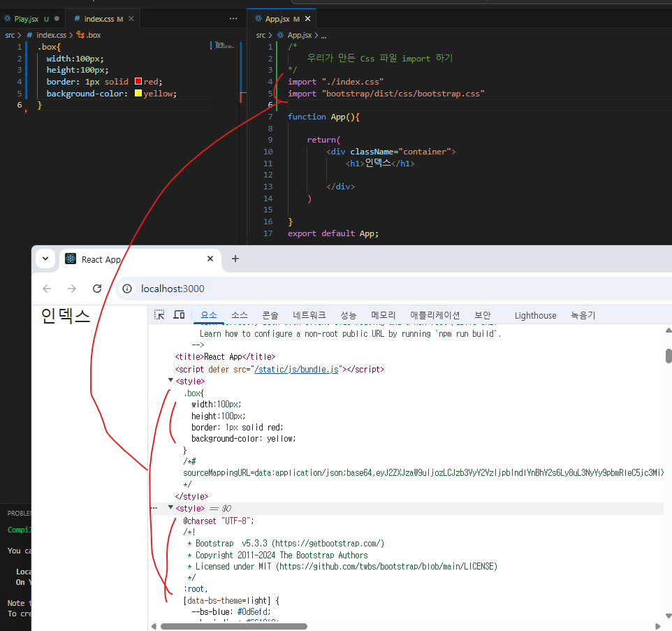This screenshot has width=672, height=631.
Task: Click the @charset "UTF-8" line
Action: (219, 521)
